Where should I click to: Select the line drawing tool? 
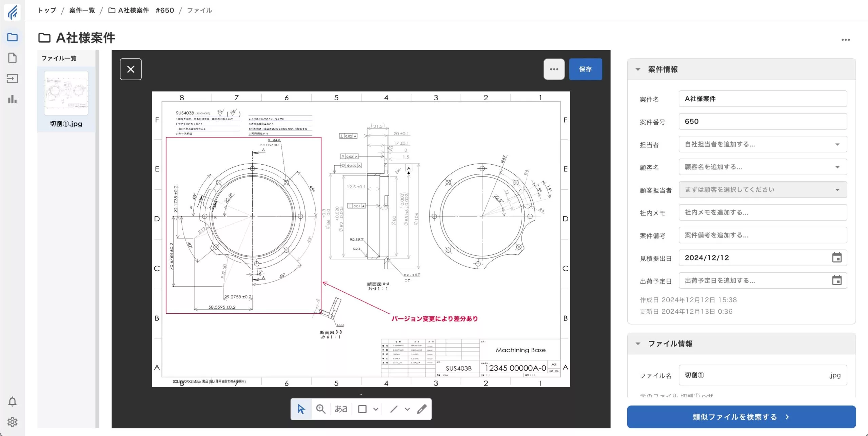tap(394, 409)
